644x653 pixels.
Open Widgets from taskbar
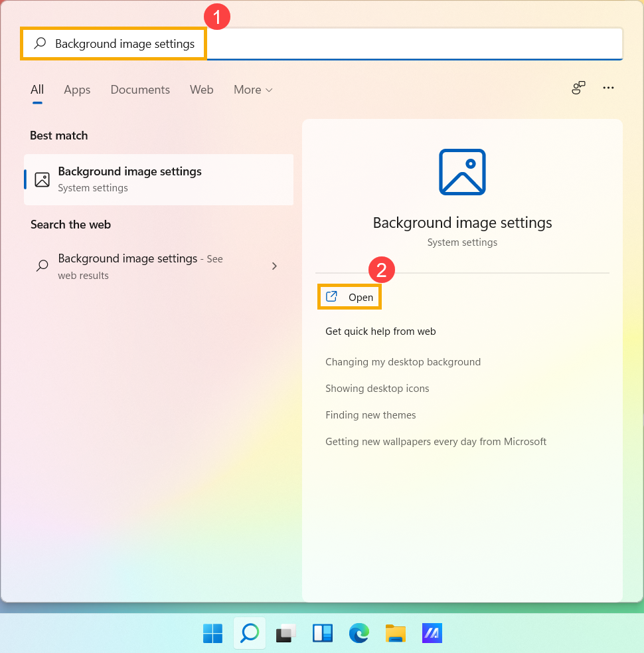click(x=323, y=634)
